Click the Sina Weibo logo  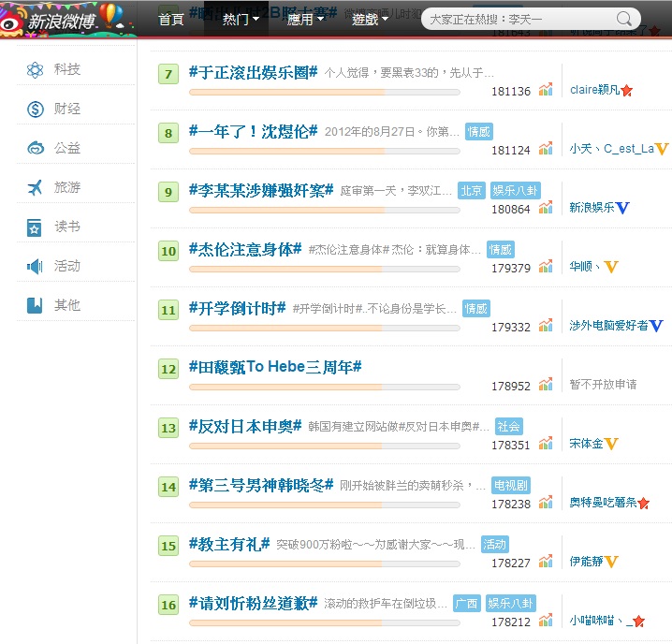point(48,20)
